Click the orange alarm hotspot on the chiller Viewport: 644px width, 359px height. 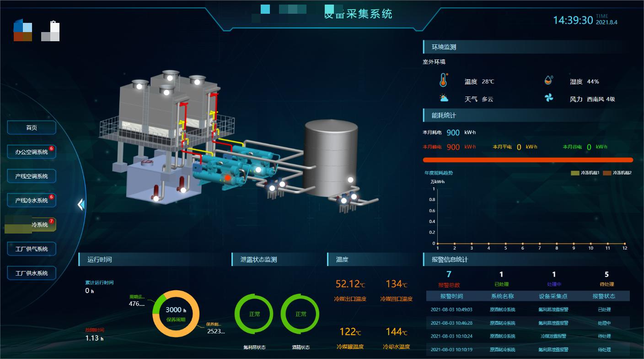[x=227, y=177]
